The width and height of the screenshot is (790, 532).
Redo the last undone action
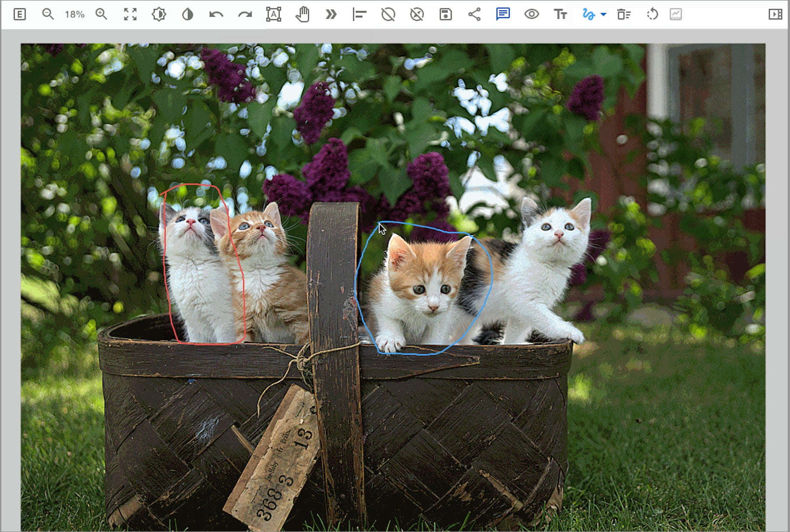pyautogui.click(x=245, y=14)
